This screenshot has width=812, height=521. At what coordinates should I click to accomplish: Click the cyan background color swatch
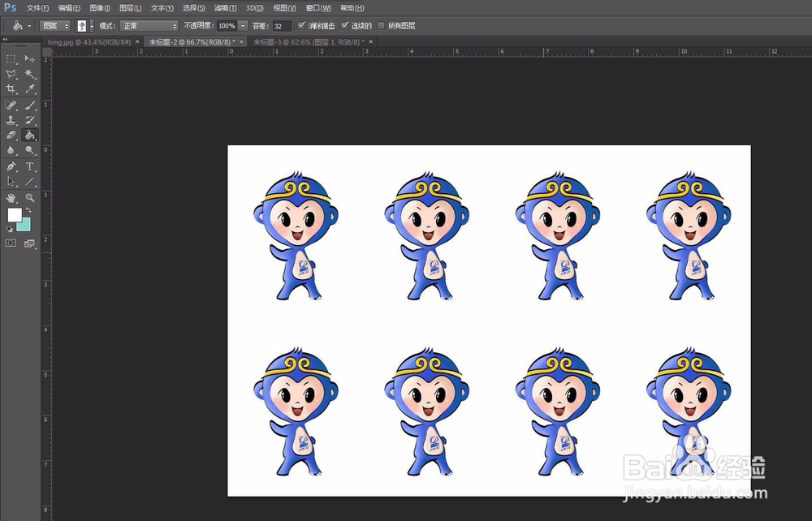click(x=25, y=225)
